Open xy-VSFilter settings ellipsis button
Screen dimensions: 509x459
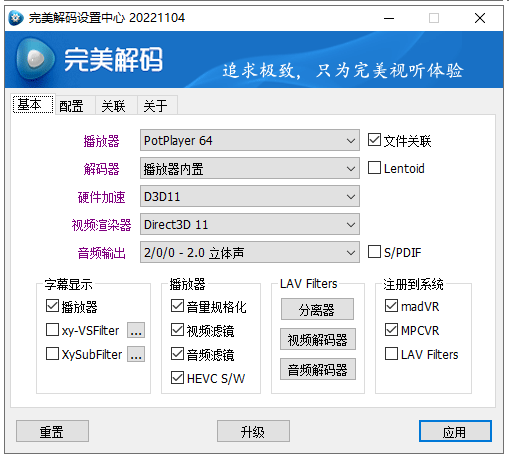tap(136, 330)
